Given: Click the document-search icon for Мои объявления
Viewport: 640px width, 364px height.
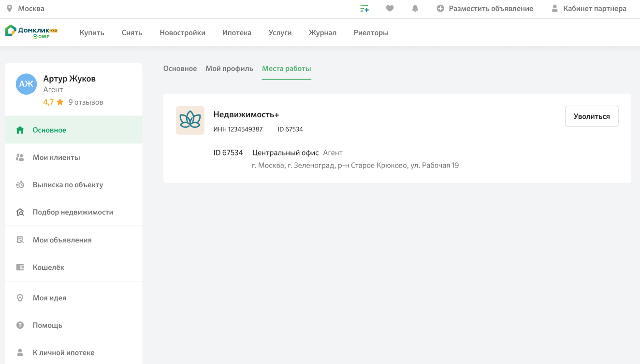Looking at the screenshot, I should (x=20, y=240).
